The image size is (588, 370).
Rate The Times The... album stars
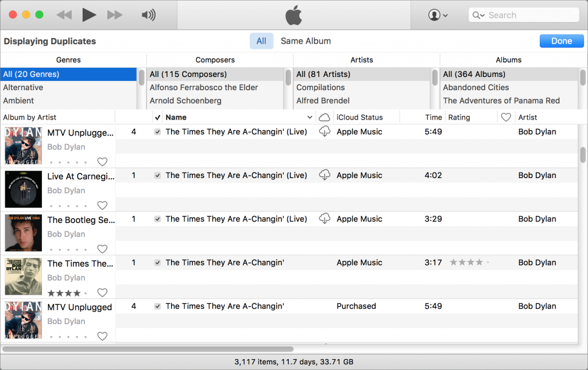(67, 293)
